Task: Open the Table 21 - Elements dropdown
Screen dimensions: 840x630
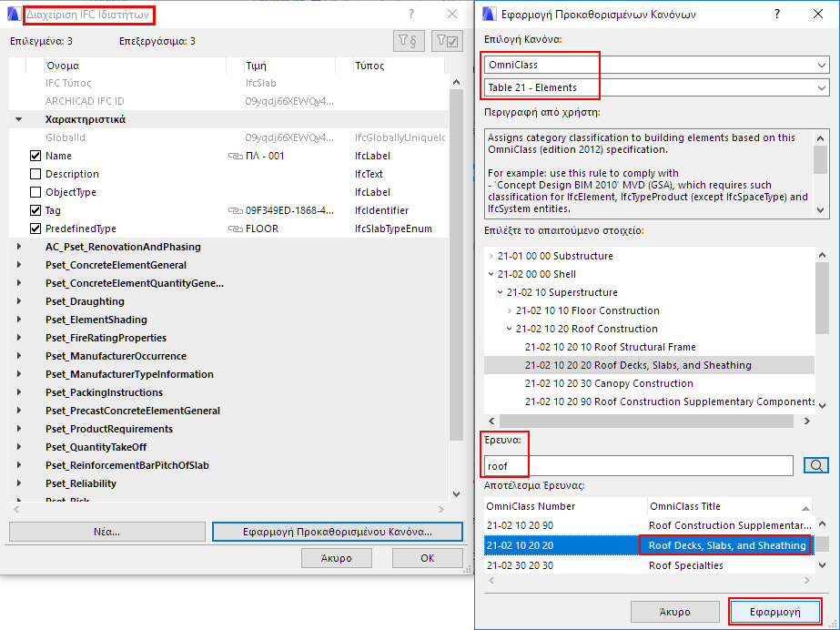Action: tap(657, 88)
